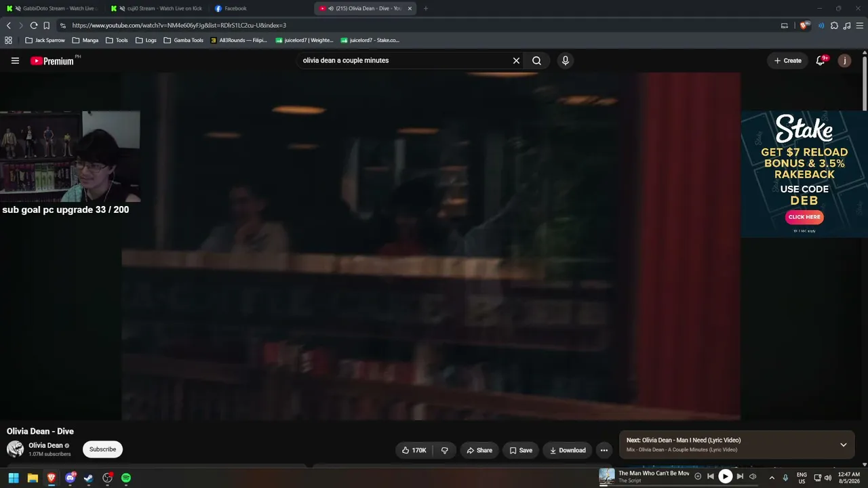Mute taskbar media player volume
The height and width of the screenshot is (488, 868).
753,476
